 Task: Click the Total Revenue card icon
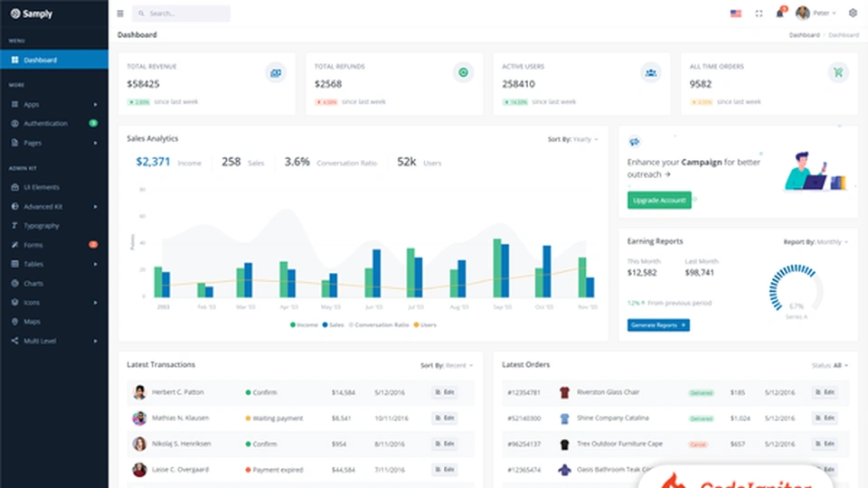[x=276, y=73]
